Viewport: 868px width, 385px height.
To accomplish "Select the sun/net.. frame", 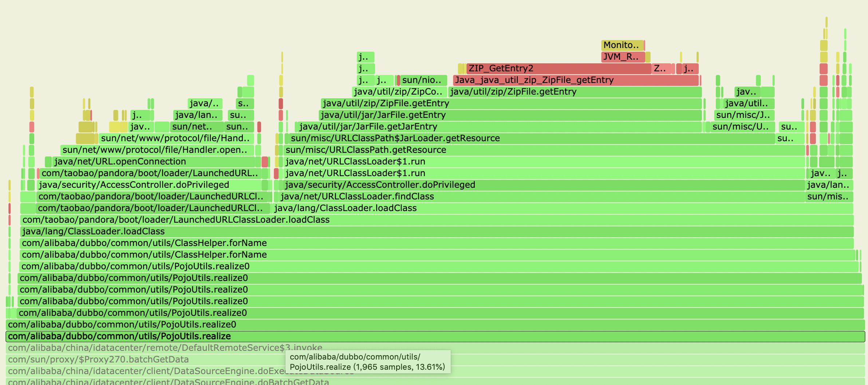I will tap(197, 127).
